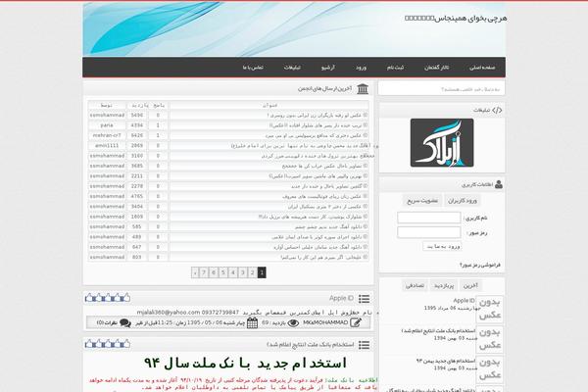This screenshot has height=392, width=588.
Task: Open تالار گفتمان in the navigation bar
Action: [x=436, y=68]
